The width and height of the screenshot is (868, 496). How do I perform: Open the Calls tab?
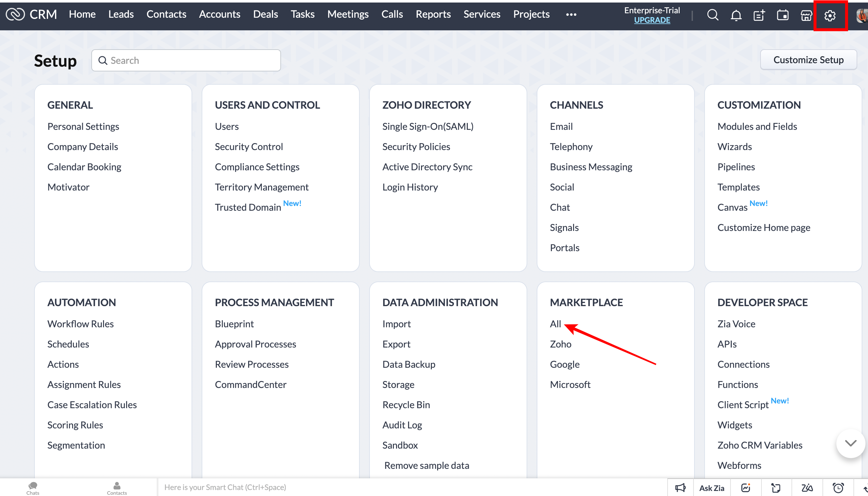392,14
